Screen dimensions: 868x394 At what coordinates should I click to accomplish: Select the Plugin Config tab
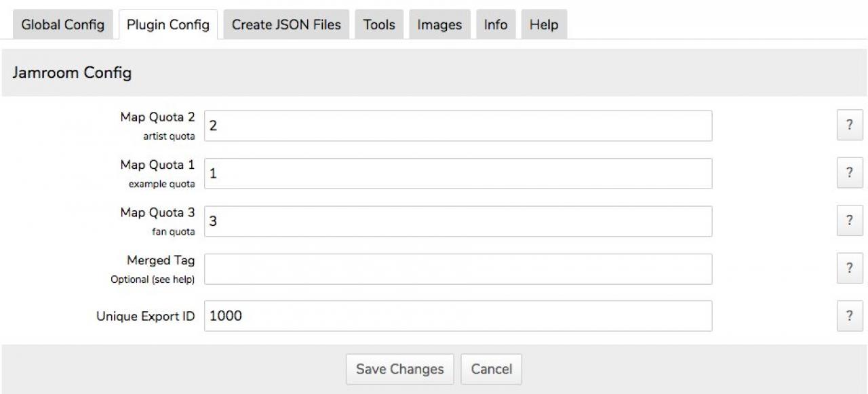[x=168, y=25]
